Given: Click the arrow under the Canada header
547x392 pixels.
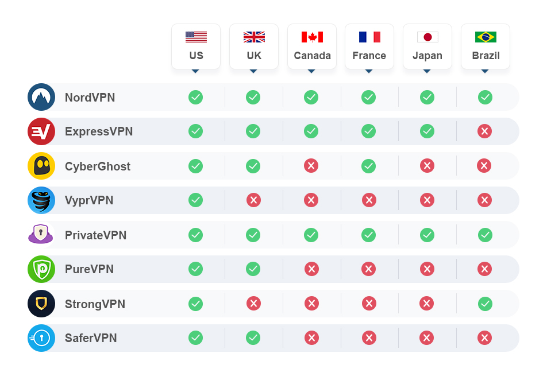Looking at the screenshot, I should tap(311, 71).
